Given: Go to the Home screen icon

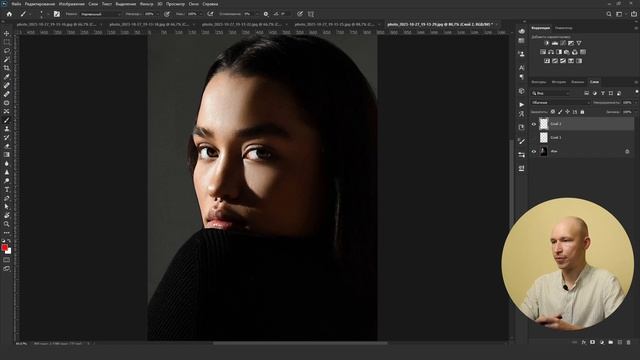Looking at the screenshot, I should [9, 14].
